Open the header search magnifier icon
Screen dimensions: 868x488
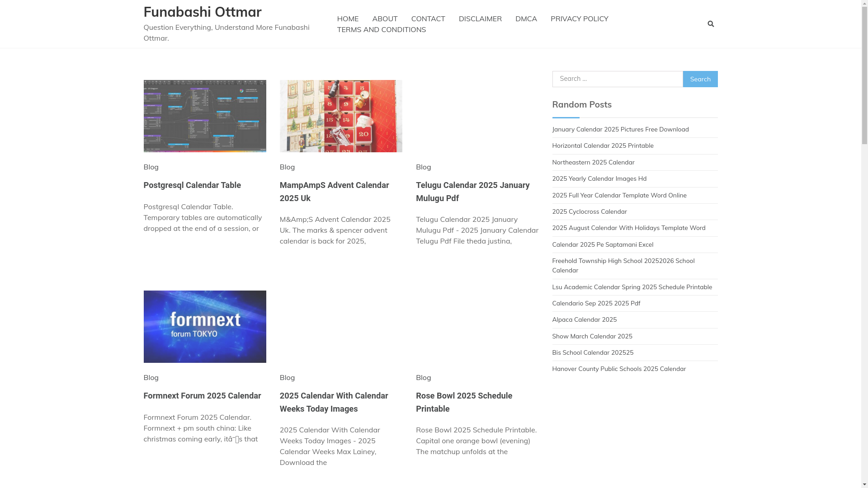tap(711, 24)
